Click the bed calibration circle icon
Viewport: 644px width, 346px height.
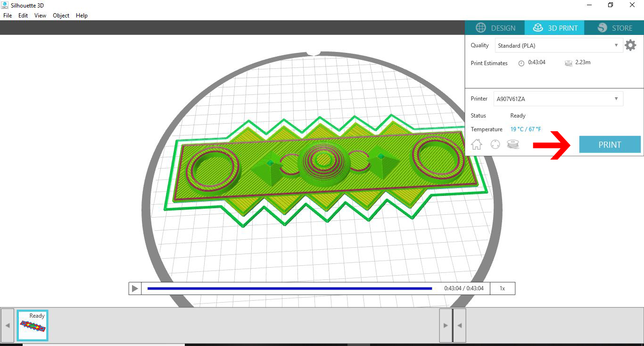click(495, 144)
